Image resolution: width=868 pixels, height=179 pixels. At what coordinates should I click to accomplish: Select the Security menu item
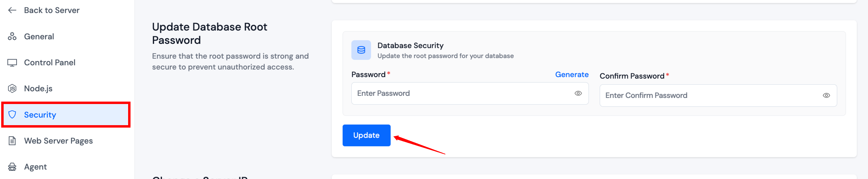[40, 115]
